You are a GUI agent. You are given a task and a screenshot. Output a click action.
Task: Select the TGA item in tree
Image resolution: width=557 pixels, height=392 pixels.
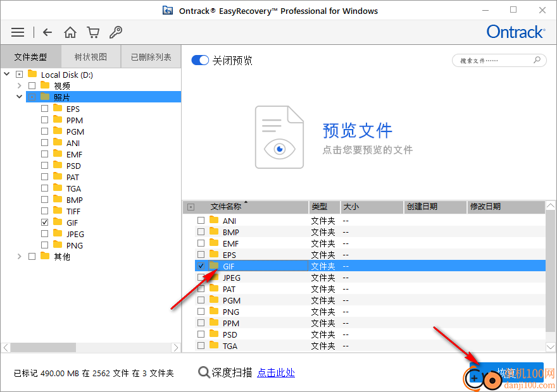[73, 188]
